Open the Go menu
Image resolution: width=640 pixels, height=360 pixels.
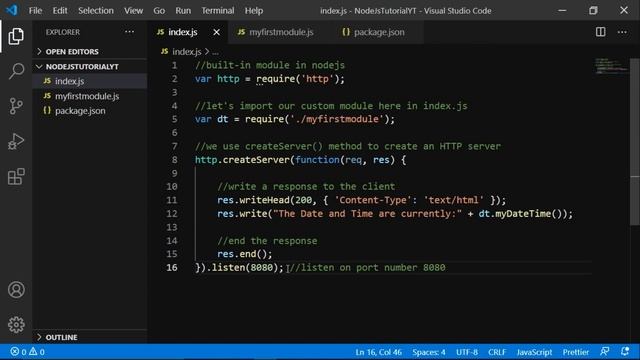click(x=159, y=11)
